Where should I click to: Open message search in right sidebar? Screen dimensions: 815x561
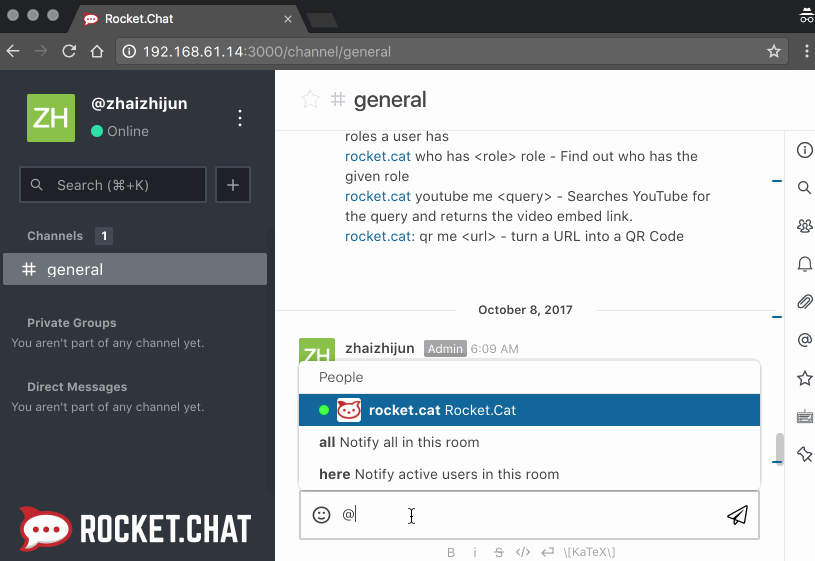click(805, 188)
